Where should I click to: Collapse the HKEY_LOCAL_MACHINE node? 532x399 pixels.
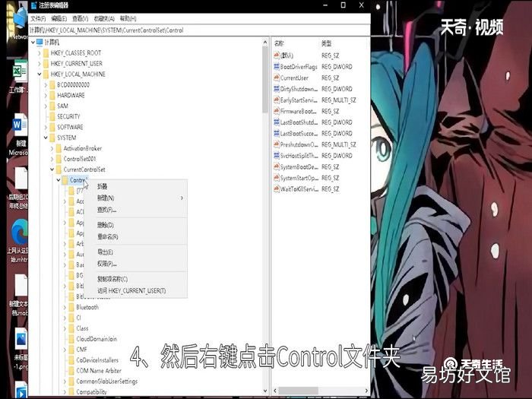(x=40, y=74)
